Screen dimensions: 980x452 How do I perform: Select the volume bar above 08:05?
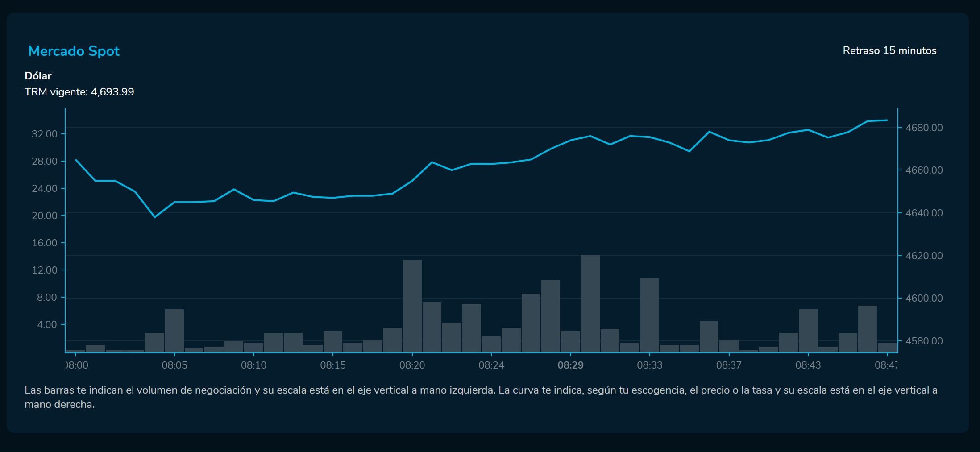(x=174, y=330)
